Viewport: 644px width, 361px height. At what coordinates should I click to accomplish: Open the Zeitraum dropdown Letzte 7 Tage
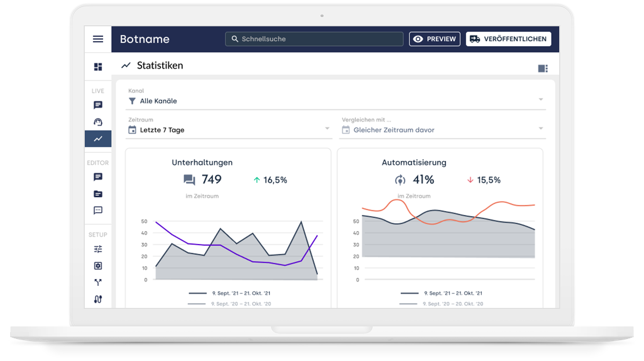pyautogui.click(x=229, y=130)
